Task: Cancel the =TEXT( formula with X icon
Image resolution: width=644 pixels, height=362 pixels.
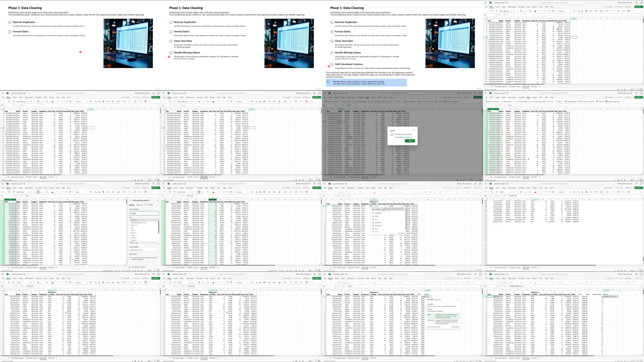Action: tap(338, 286)
